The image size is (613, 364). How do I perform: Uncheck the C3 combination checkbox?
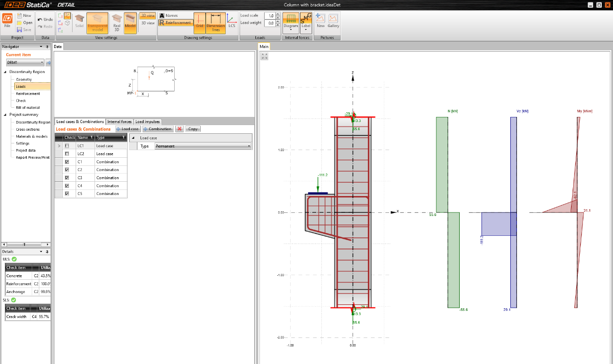pos(67,178)
